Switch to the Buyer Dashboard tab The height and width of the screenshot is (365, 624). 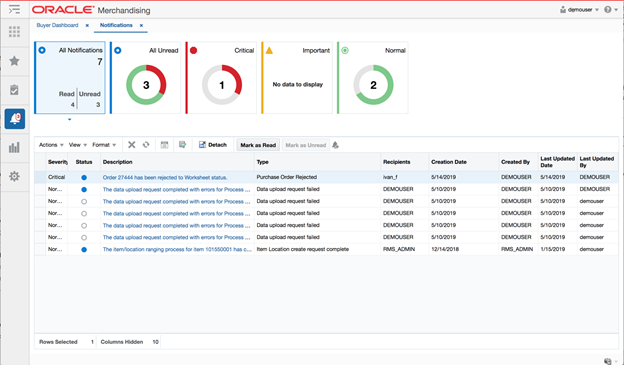(x=57, y=25)
